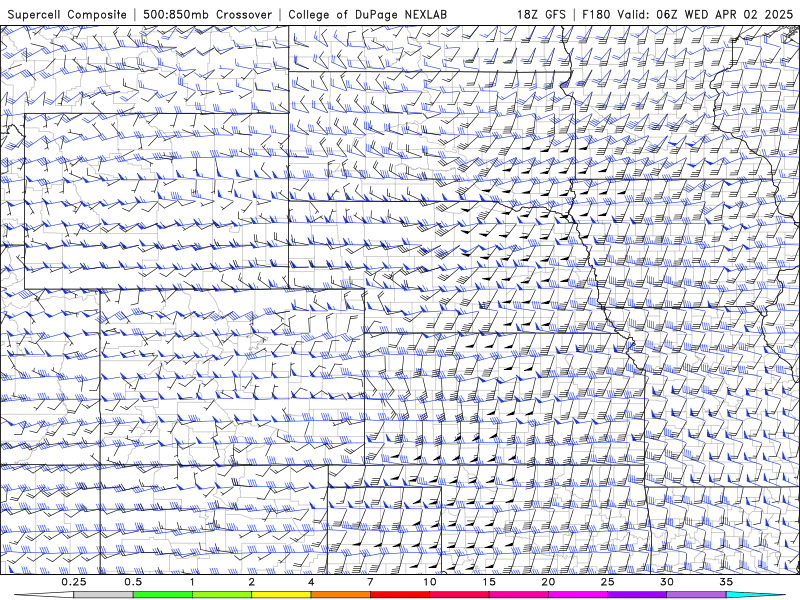
Task: Select the violet 25–30 color bar segment
Action: point(637,595)
